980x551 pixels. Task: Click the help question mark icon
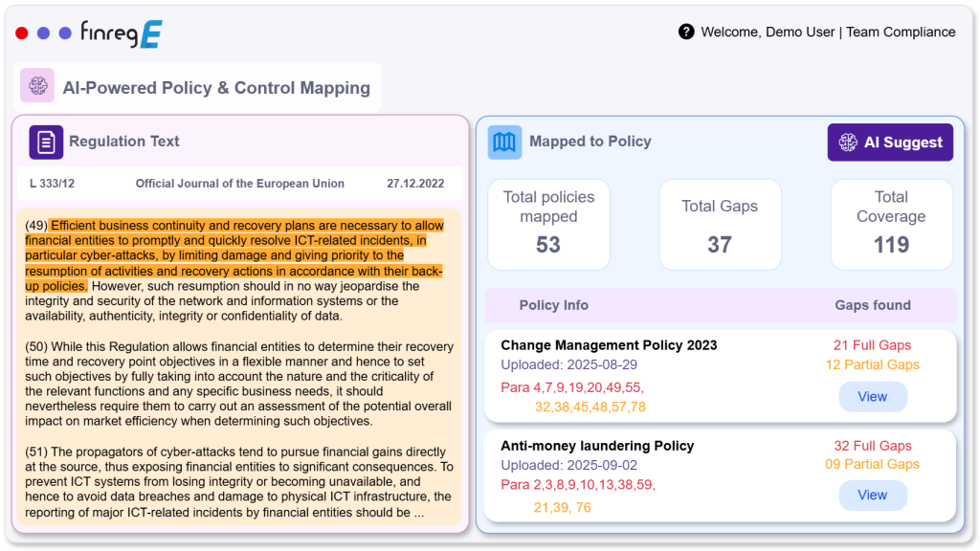click(686, 32)
